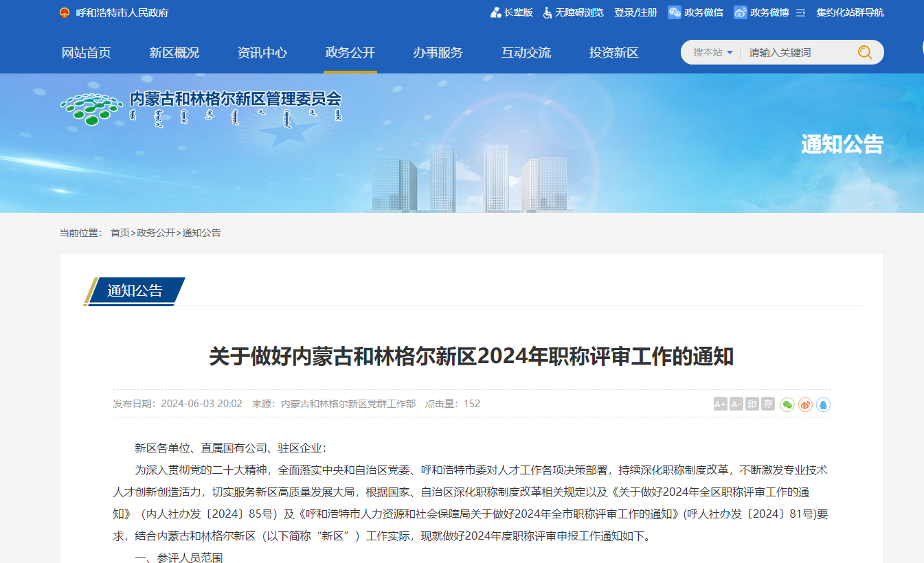Focus the 请输入关键词 search field
924x563 pixels.
click(797, 53)
